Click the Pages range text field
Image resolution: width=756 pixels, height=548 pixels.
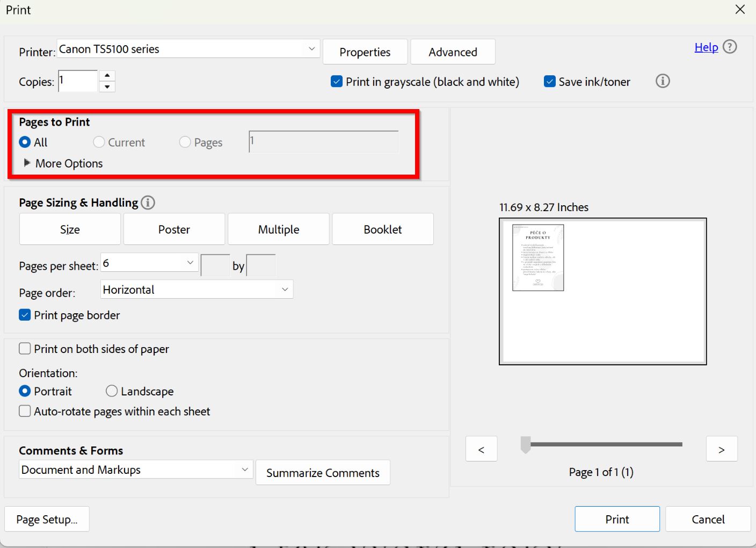tap(324, 142)
